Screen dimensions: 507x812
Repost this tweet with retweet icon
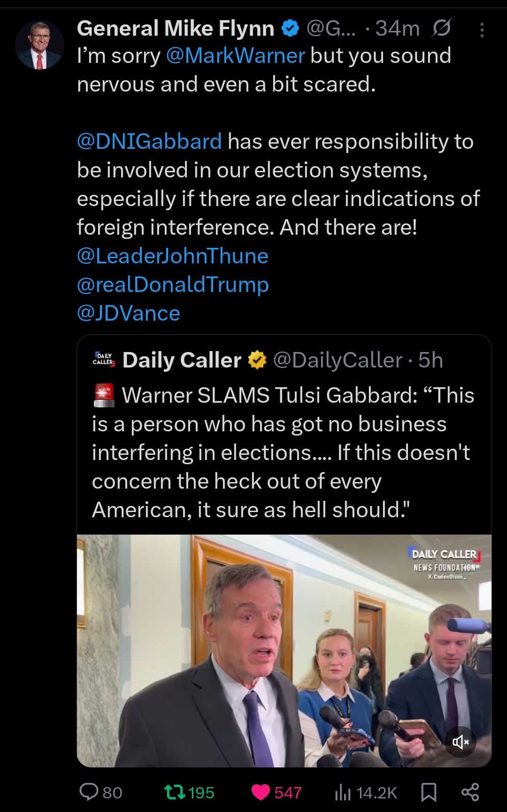coord(174,792)
